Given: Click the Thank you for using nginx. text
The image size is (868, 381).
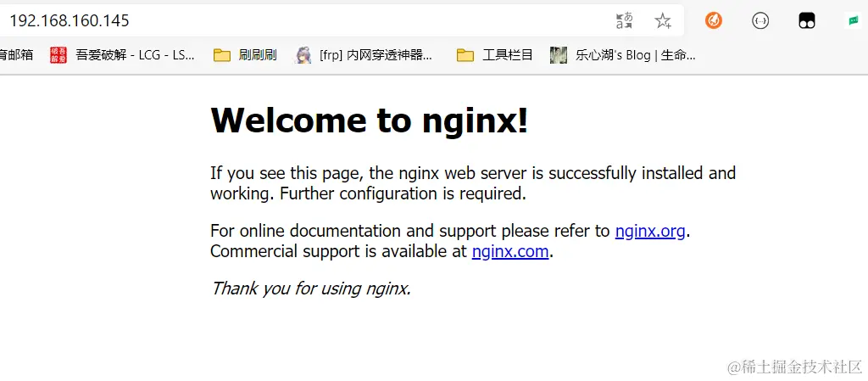Looking at the screenshot, I should (x=310, y=289).
